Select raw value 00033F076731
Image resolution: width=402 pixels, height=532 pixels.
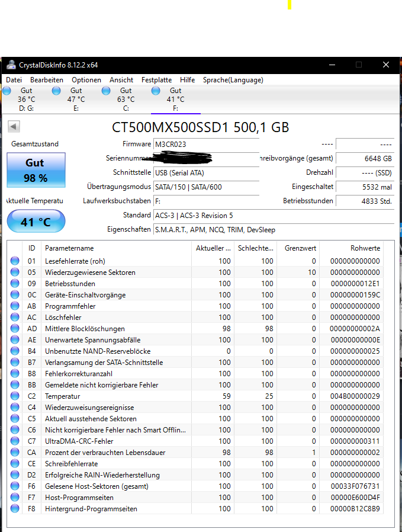point(355,486)
